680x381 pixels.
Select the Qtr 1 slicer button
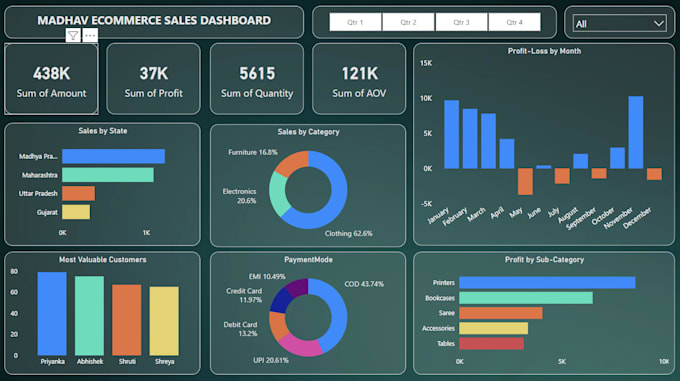coord(355,22)
